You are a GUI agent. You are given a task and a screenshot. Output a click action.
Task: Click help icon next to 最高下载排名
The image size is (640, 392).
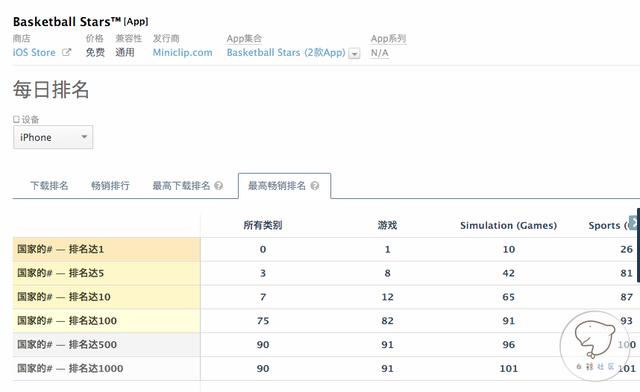(x=218, y=186)
